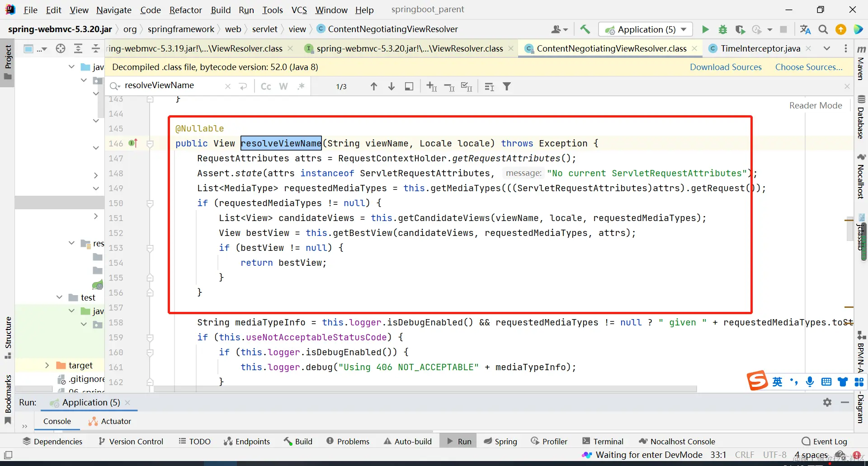The height and width of the screenshot is (466, 868).
Task: Add selection for next occurrence icon
Action: point(432,86)
